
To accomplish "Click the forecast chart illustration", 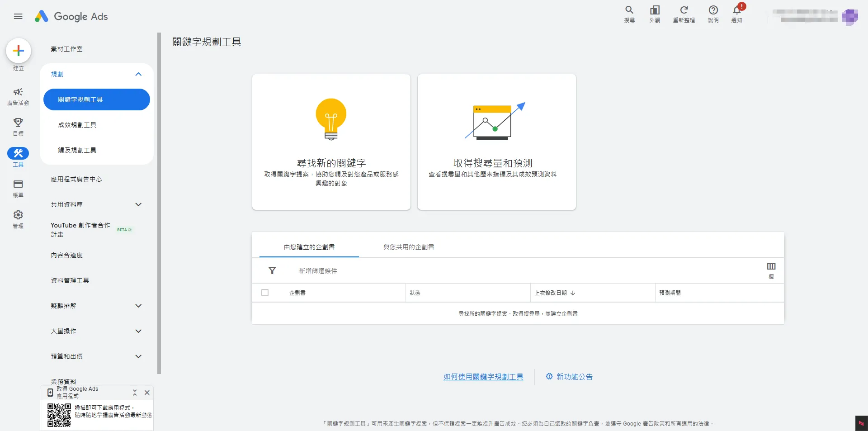I will (x=495, y=121).
